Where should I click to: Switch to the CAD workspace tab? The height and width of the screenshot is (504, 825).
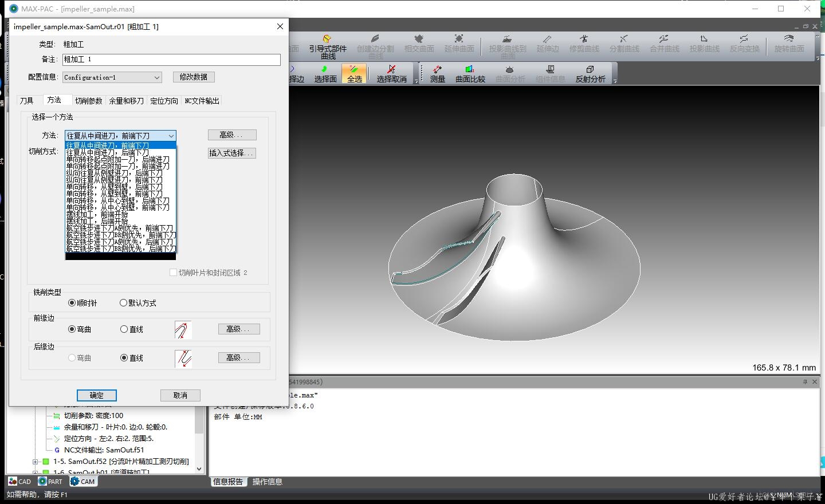pos(20,482)
